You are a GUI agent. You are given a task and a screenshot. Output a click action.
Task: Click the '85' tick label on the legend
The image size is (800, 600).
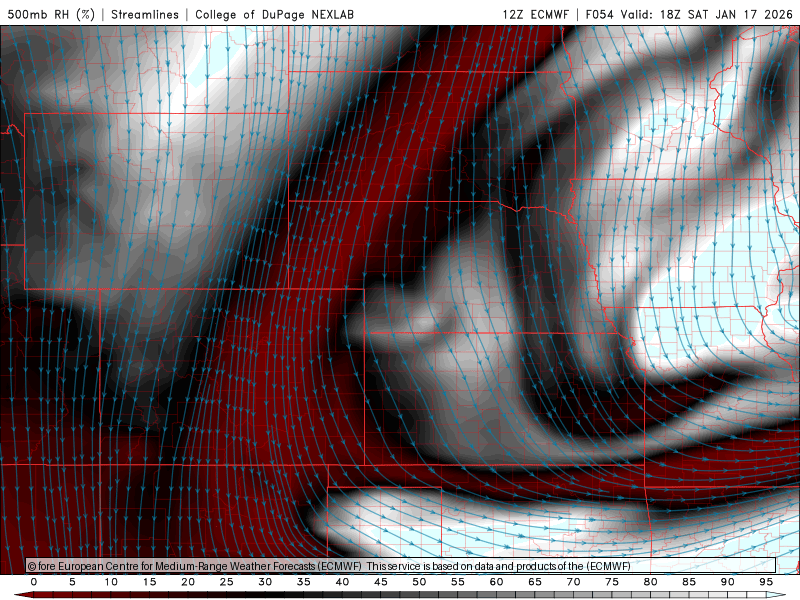689,582
